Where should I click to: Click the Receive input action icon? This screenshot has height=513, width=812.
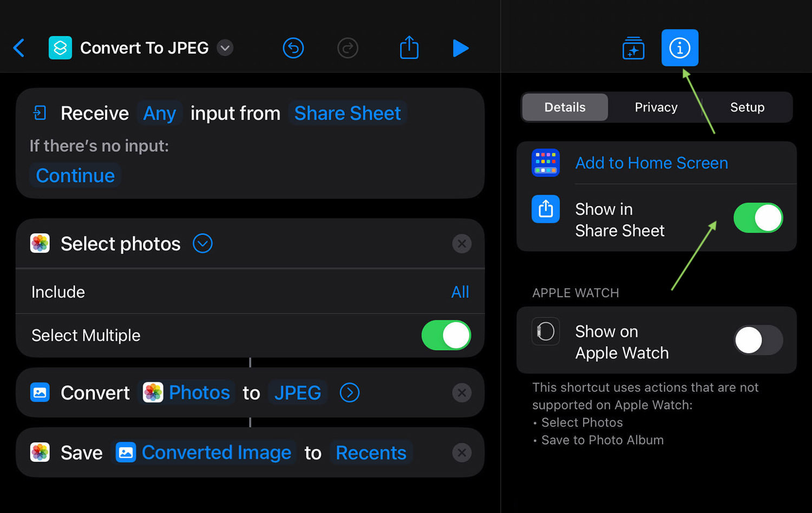pyautogui.click(x=40, y=113)
